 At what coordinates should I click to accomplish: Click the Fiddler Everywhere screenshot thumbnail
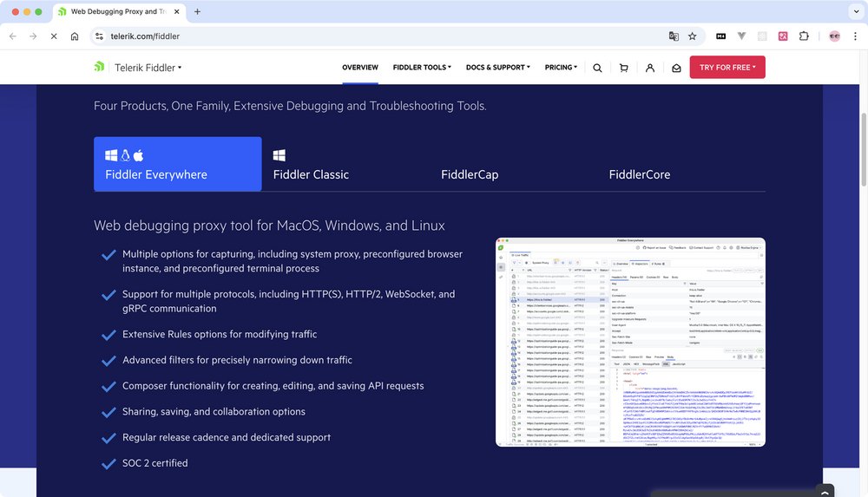tap(630, 342)
